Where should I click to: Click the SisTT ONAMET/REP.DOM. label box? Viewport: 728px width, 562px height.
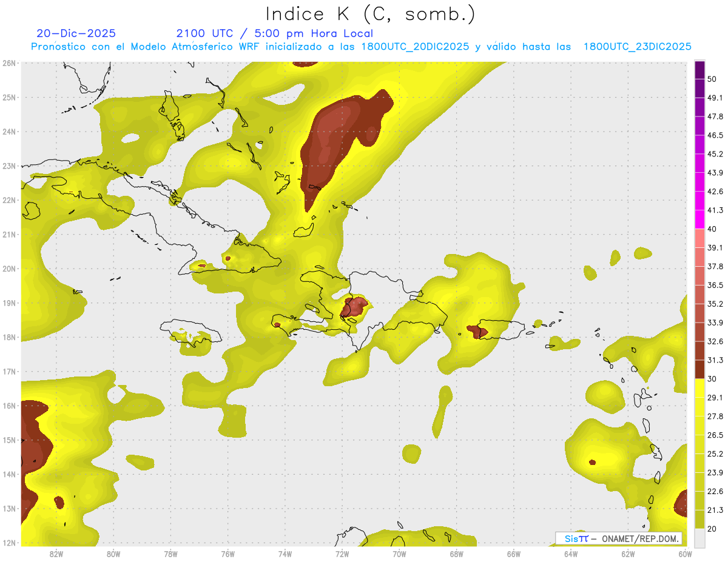coord(619,538)
